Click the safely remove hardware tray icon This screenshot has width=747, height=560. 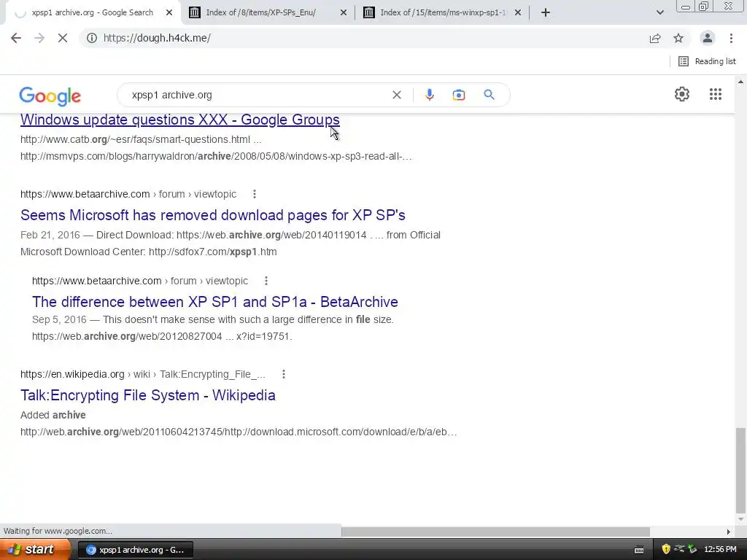tap(692, 550)
